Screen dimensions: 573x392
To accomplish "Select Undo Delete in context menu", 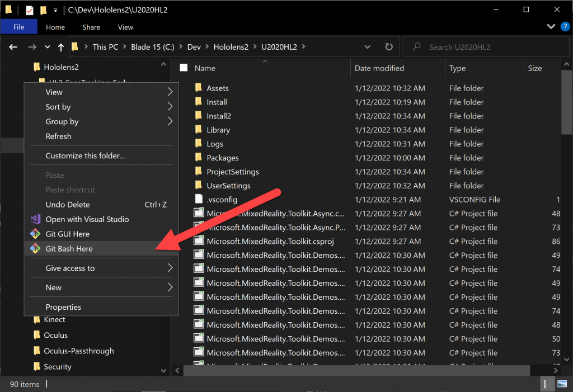I will pyautogui.click(x=101, y=205).
